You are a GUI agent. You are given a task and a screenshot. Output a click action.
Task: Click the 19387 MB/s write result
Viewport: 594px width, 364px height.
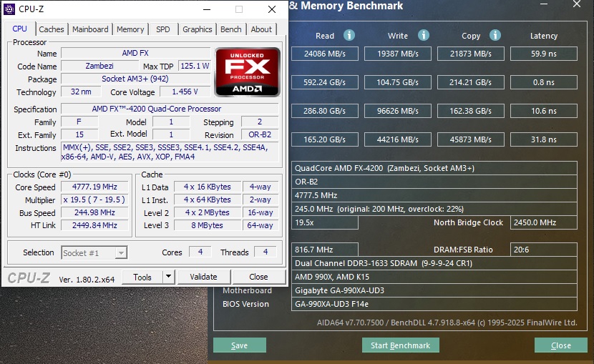[398, 54]
